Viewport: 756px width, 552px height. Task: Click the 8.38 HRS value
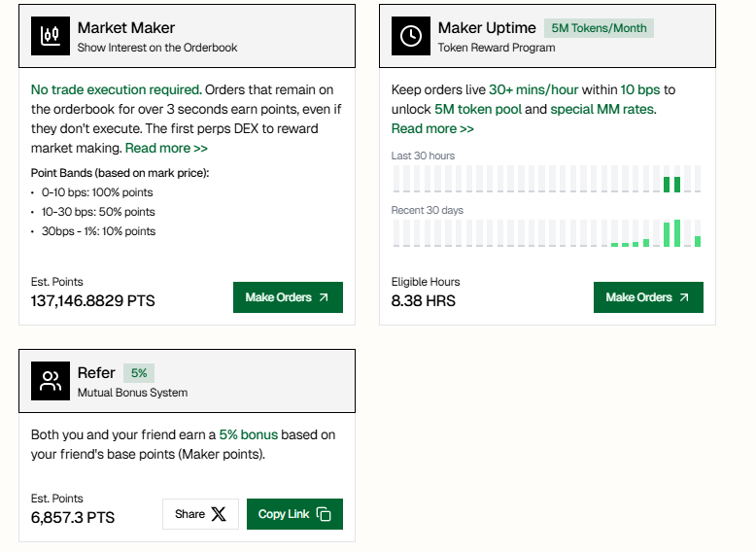point(424,301)
